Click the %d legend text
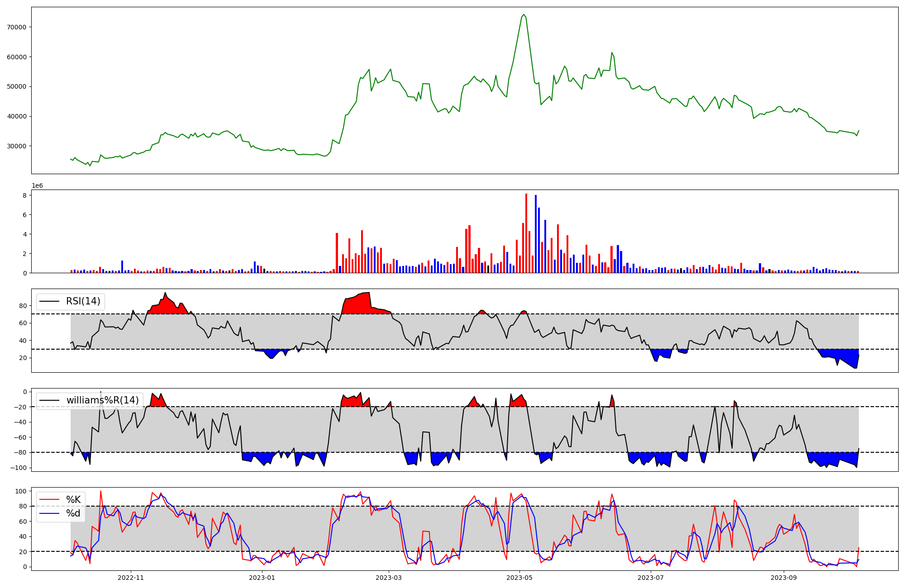 73,513
